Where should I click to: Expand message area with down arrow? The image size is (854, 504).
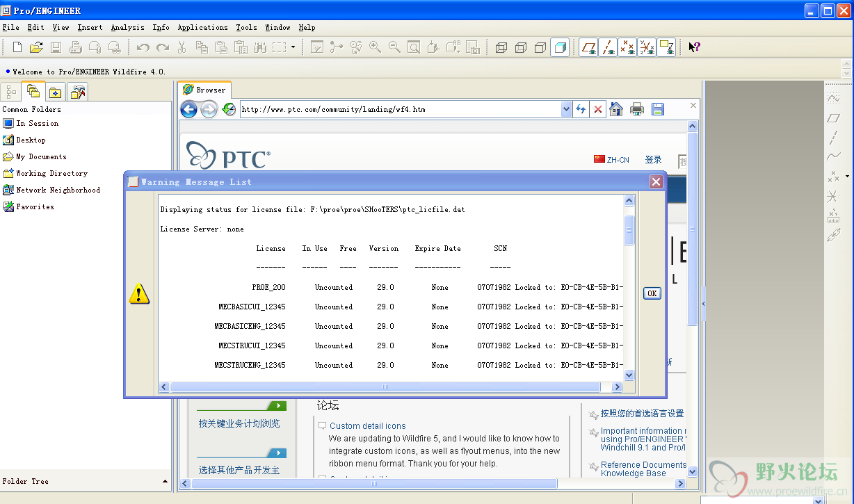pos(846,73)
